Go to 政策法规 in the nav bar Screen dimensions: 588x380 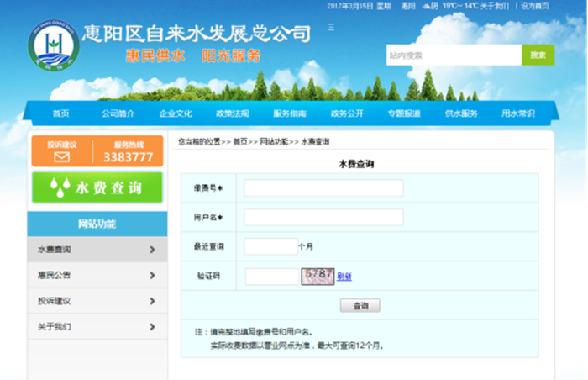[232, 113]
